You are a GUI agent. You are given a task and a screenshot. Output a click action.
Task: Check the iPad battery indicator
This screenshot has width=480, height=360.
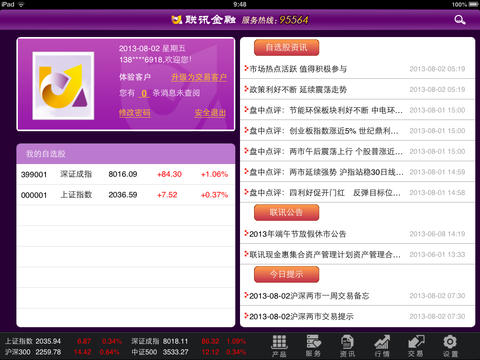[473, 4]
